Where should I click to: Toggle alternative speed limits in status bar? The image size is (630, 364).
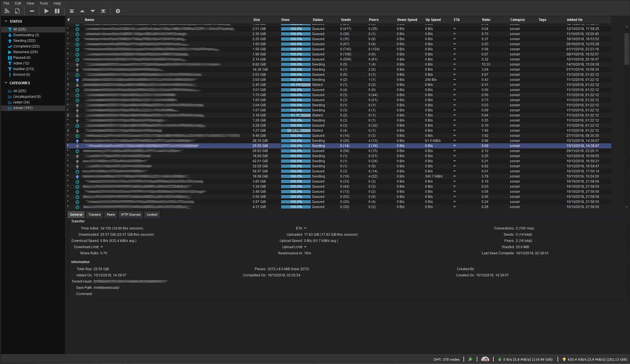pos(485,359)
